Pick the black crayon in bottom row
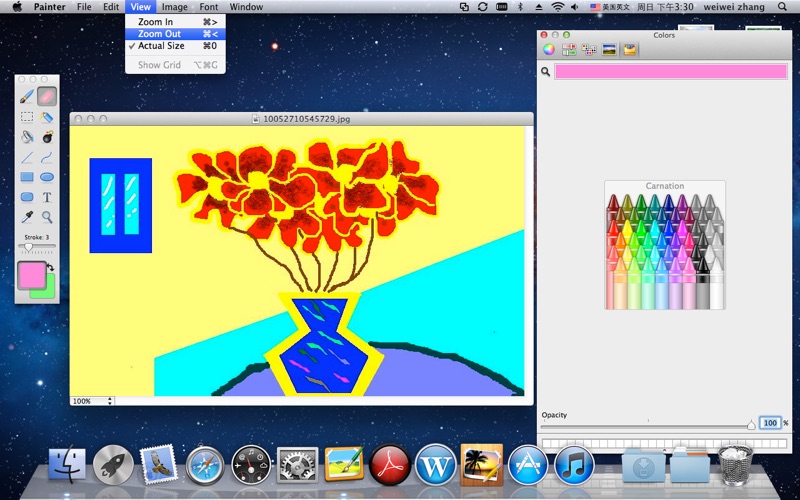 point(703,283)
